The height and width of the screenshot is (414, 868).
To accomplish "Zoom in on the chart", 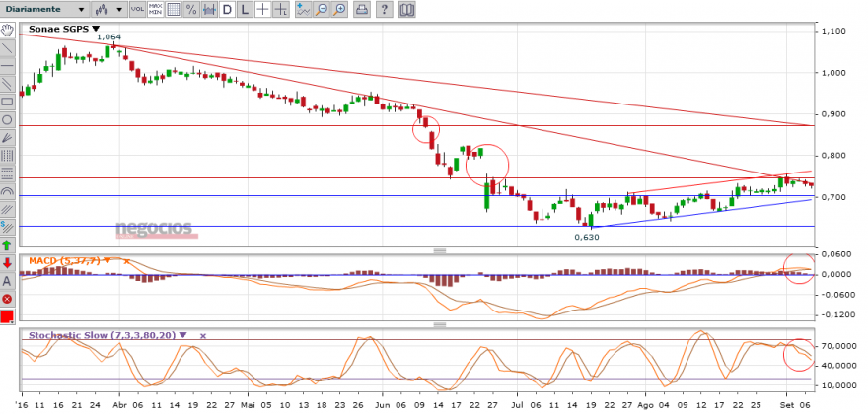I will coord(339,10).
